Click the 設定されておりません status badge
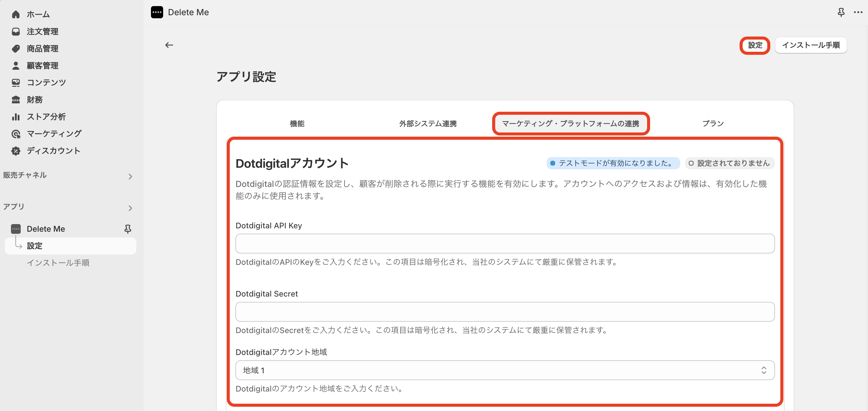Image resolution: width=868 pixels, height=411 pixels. coord(729,163)
